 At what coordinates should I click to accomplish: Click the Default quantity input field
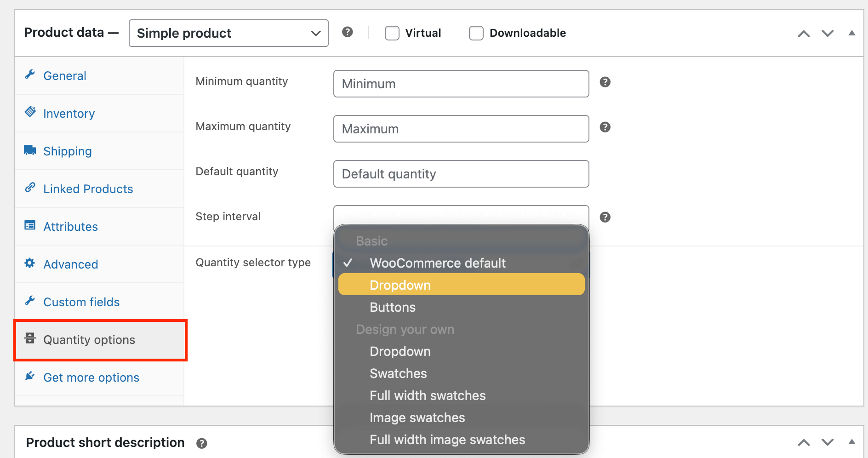tap(461, 174)
